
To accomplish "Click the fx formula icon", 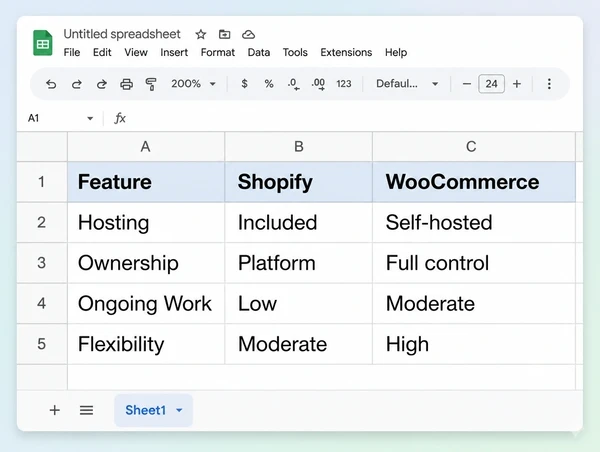I will point(120,118).
